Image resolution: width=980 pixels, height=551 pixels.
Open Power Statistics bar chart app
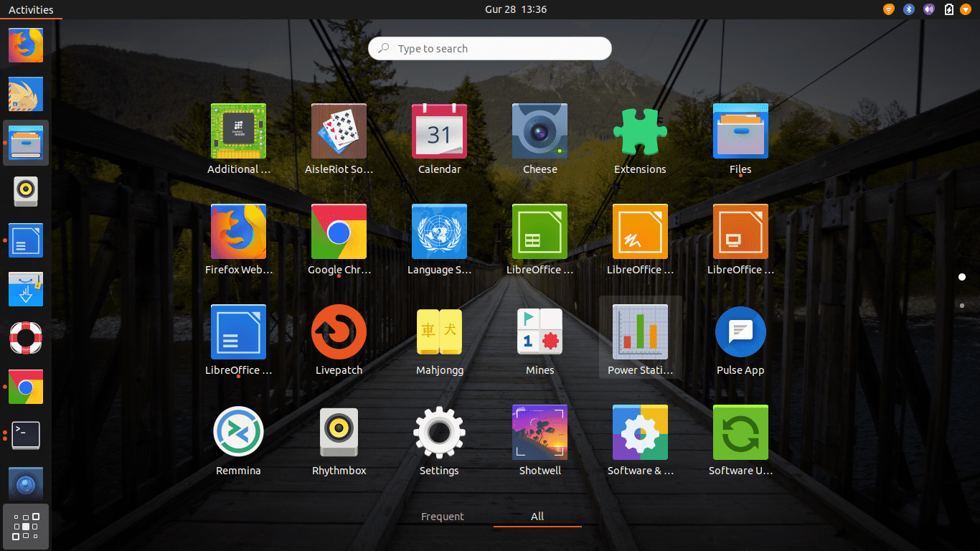[x=640, y=332]
